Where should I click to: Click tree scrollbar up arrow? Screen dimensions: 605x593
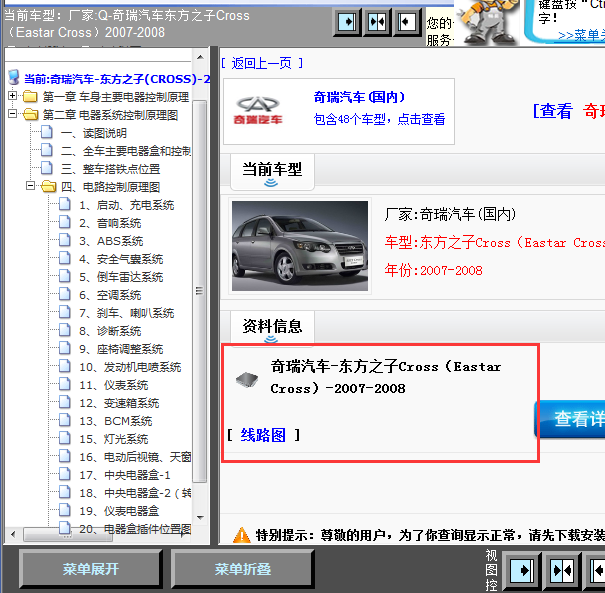[x=200, y=57]
